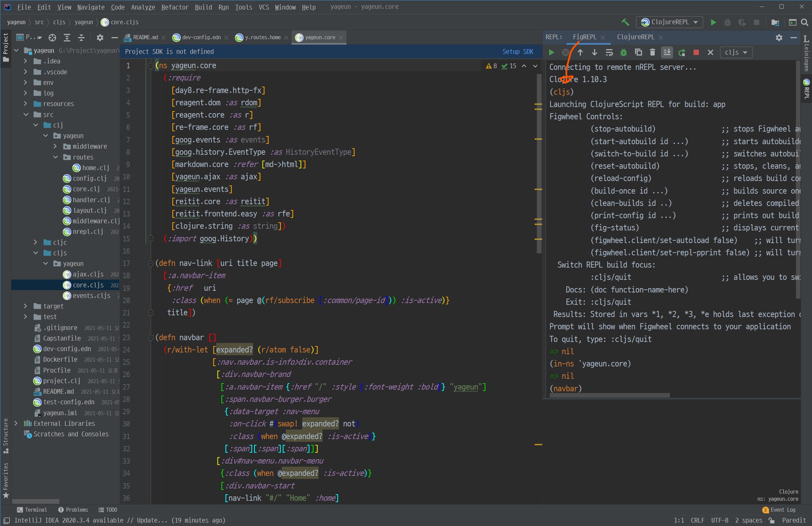Open the ClojureREPL run configuration dropdown
The width and height of the screenshot is (812, 526).
click(669, 22)
